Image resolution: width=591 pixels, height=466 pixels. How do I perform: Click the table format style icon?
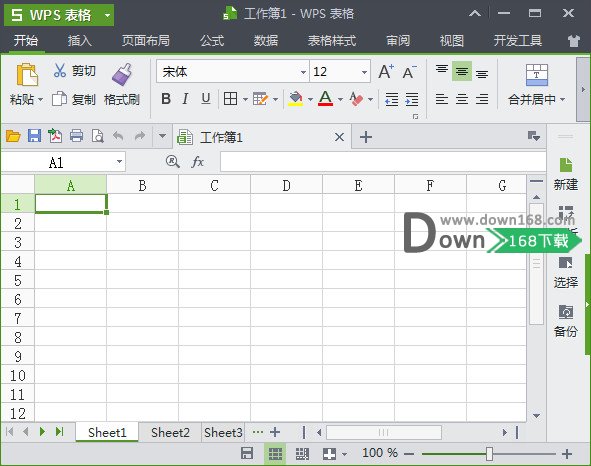(x=260, y=99)
